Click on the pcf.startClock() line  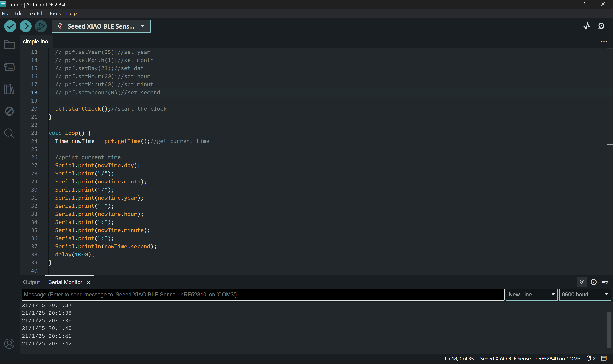click(111, 109)
